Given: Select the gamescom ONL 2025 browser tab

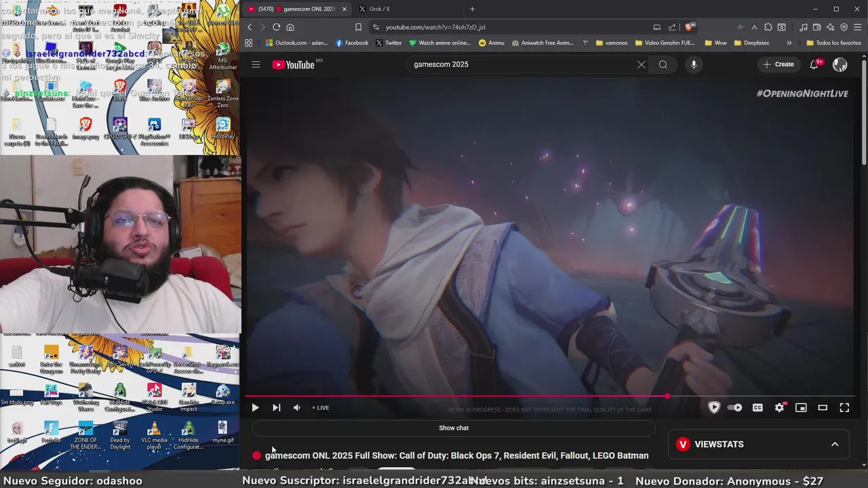Looking at the screenshot, I should click(296, 9).
